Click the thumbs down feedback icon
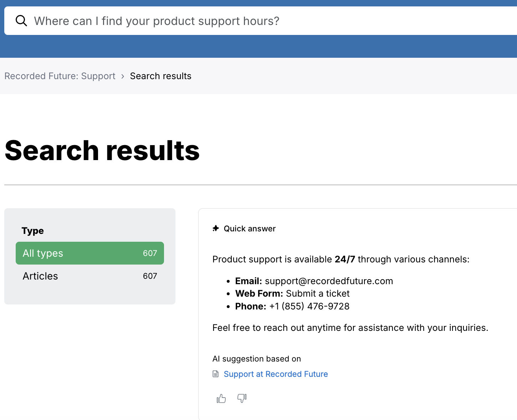Viewport: 517px width, 420px height. tap(242, 398)
